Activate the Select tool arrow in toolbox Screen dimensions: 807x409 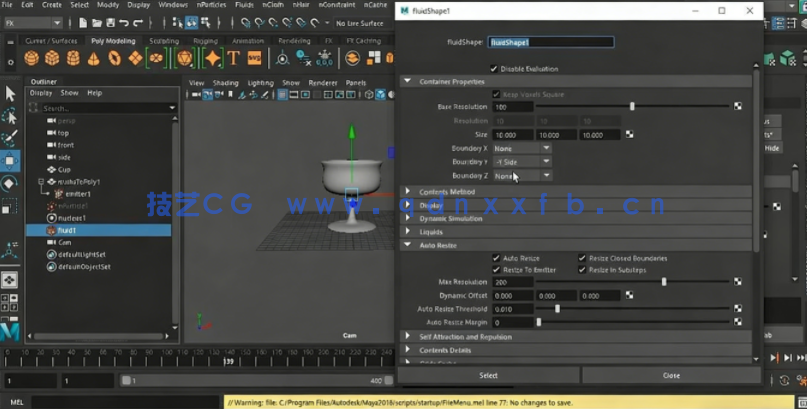pyautogui.click(x=10, y=94)
